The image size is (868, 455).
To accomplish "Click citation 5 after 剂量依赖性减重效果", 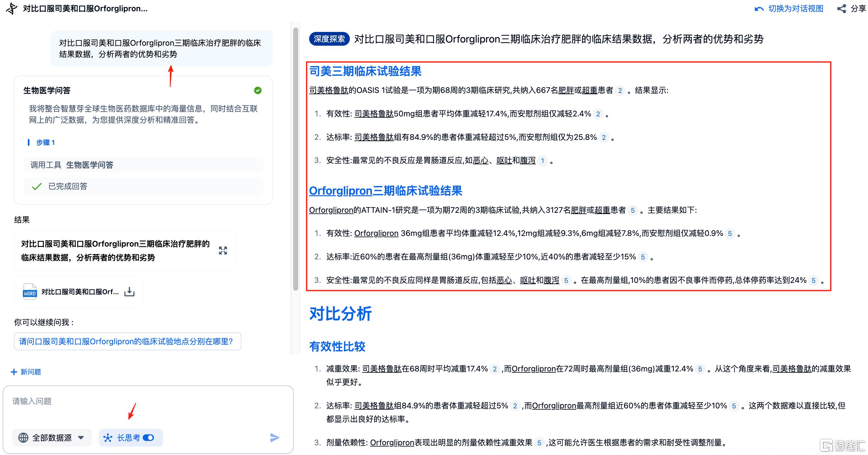I will click(539, 443).
